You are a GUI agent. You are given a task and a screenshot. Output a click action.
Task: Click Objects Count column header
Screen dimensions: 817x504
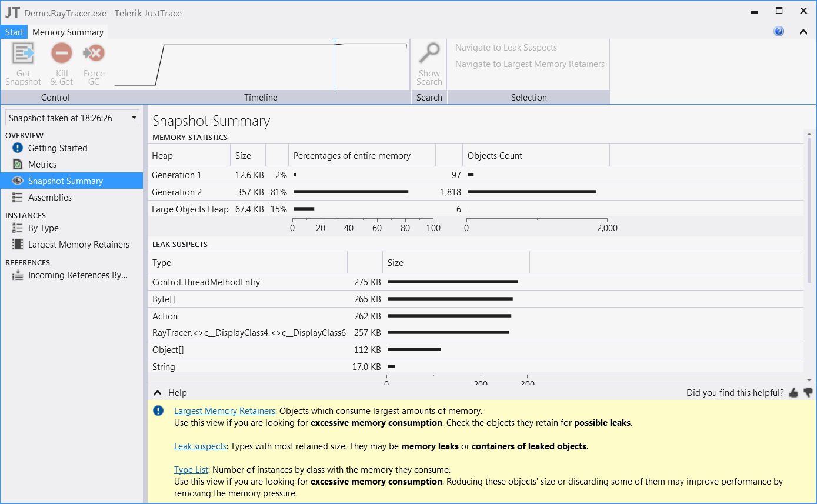coord(536,156)
